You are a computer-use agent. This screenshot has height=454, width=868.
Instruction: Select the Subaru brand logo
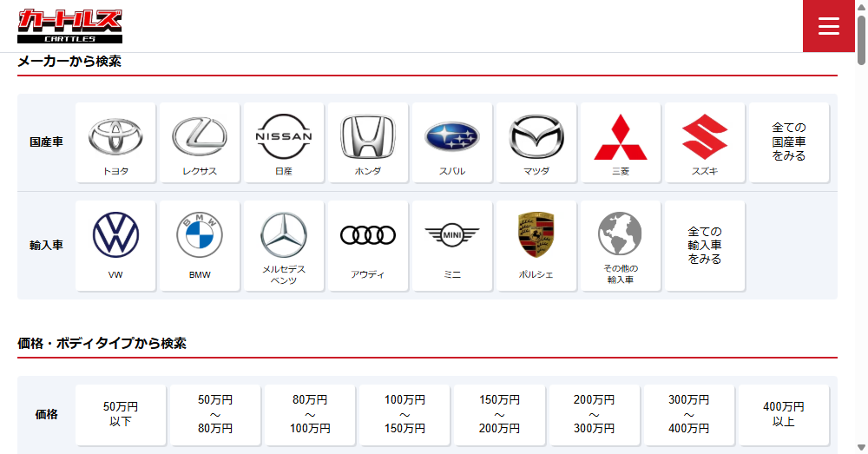click(452, 136)
